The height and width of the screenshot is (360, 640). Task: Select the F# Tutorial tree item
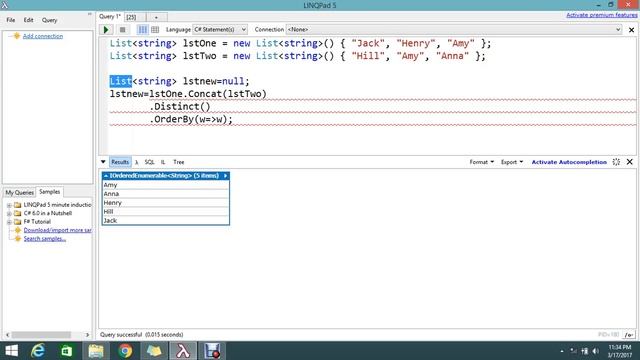point(37,222)
